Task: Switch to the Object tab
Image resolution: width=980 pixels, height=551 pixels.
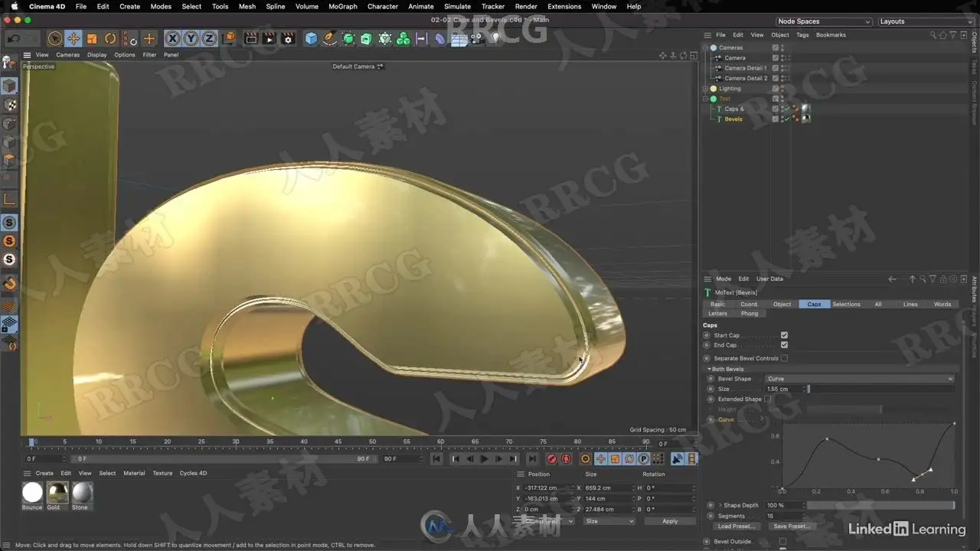Action: pyautogui.click(x=782, y=304)
